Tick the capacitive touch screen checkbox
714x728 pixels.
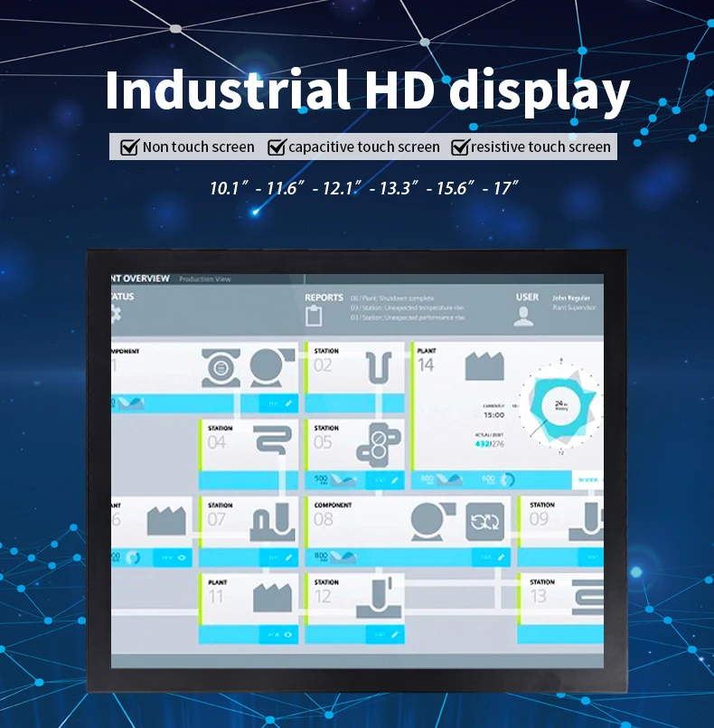[x=277, y=147]
